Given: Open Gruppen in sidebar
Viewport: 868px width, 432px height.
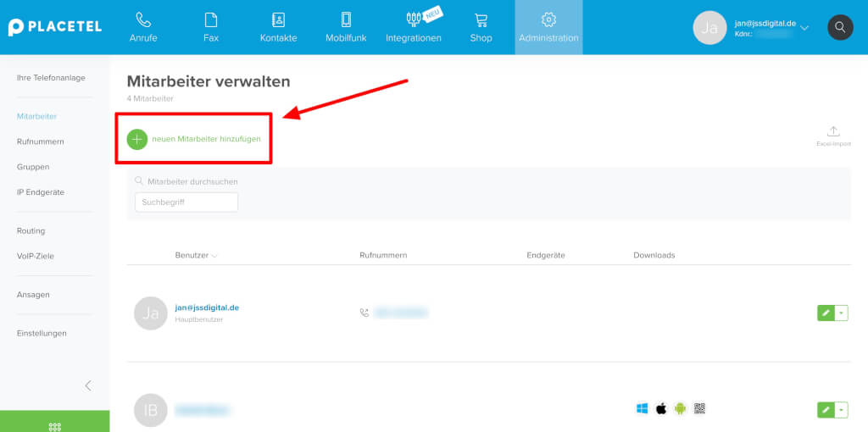Looking at the screenshot, I should [33, 167].
